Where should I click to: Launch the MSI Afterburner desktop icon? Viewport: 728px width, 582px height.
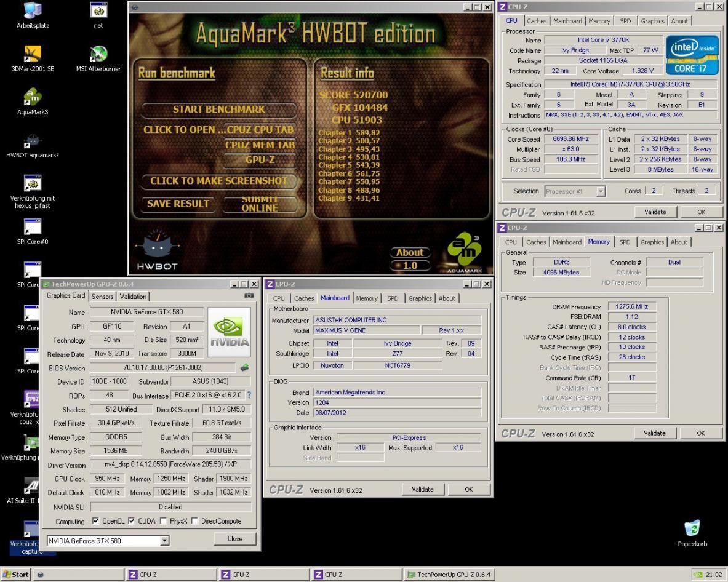[98, 58]
